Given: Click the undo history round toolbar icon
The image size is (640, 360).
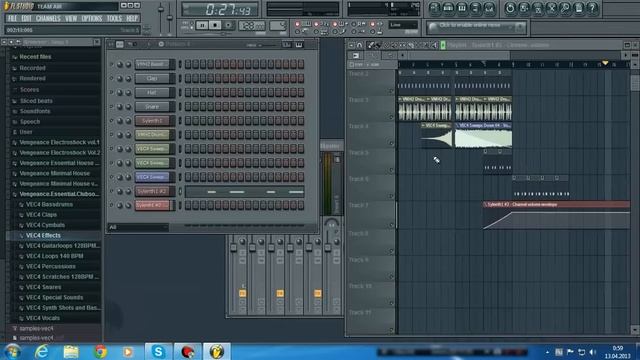Looking at the screenshot, I should click(510, 8).
